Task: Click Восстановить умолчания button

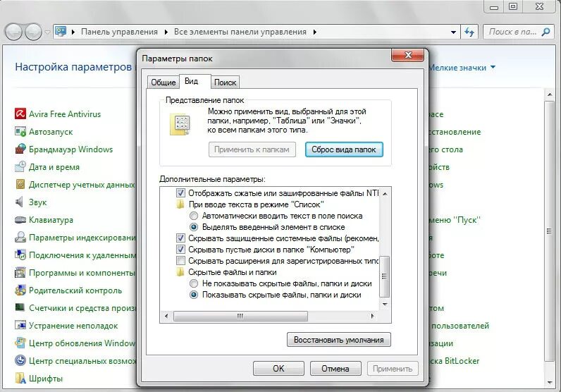Action: 338,340
